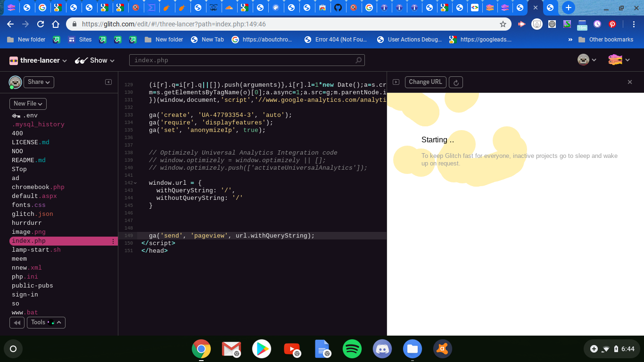This screenshot has width=644, height=362.
Task: Click the Change URL button
Action: coord(425,82)
